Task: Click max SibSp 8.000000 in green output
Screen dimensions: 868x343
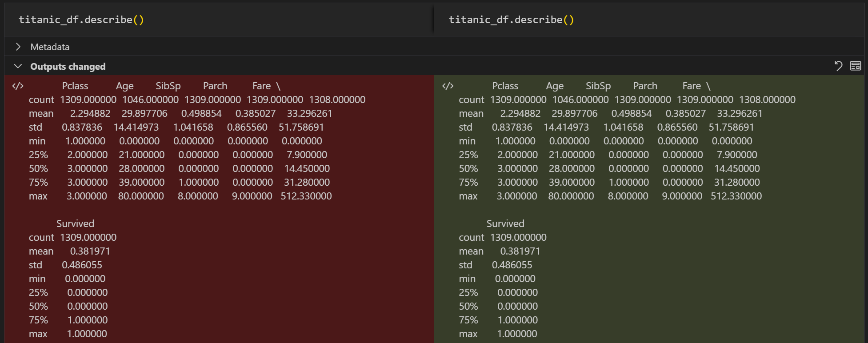Action: 628,196
